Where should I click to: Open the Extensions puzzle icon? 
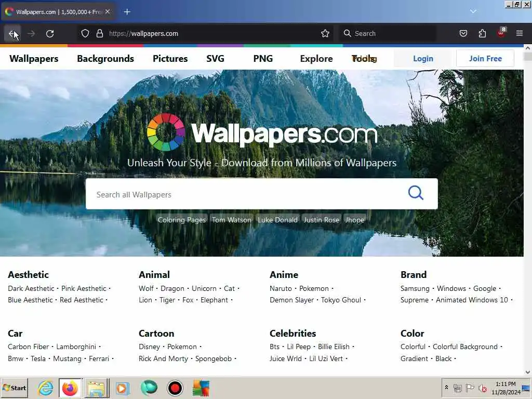click(x=482, y=33)
